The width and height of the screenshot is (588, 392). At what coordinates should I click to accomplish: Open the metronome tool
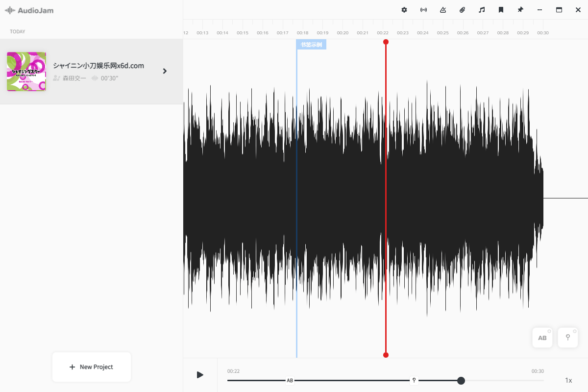tap(442, 10)
